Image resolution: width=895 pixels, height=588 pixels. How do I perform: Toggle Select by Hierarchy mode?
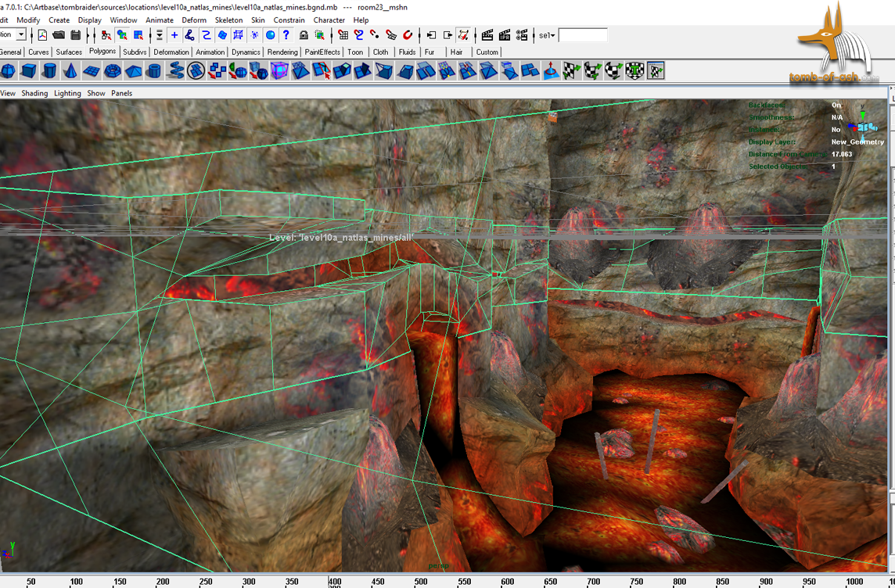pos(106,35)
